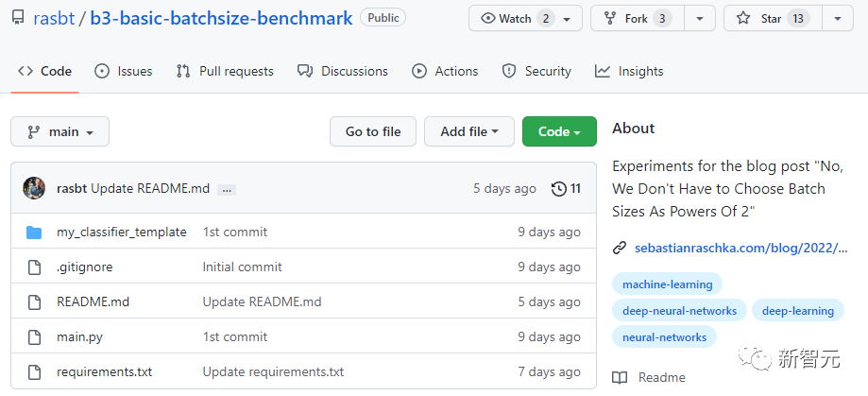The height and width of the screenshot is (396, 868).
Task: Click the file icon next to main.py
Action: (35, 336)
